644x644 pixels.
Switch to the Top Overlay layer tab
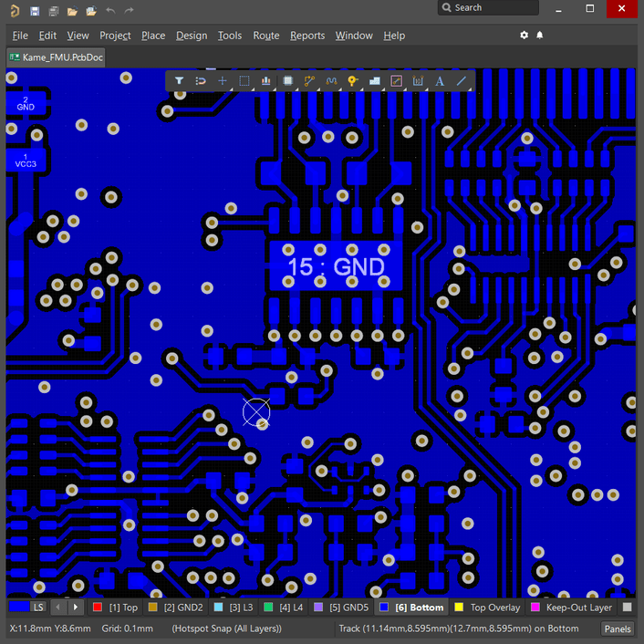click(487, 607)
